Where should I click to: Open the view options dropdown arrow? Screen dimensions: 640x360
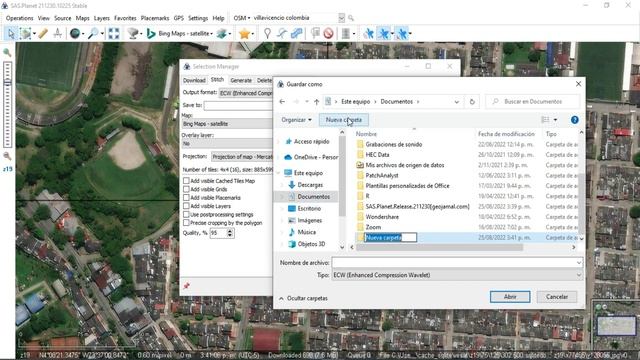tap(555, 120)
